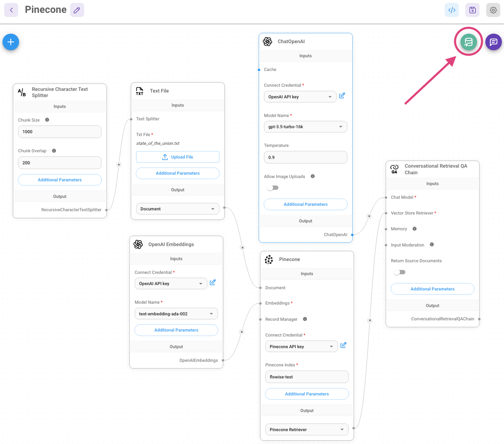Expand the gpt-3.5-turbo-16k model name dropdown
The height and width of the screenshot is (444, 504).
(305, 127)
